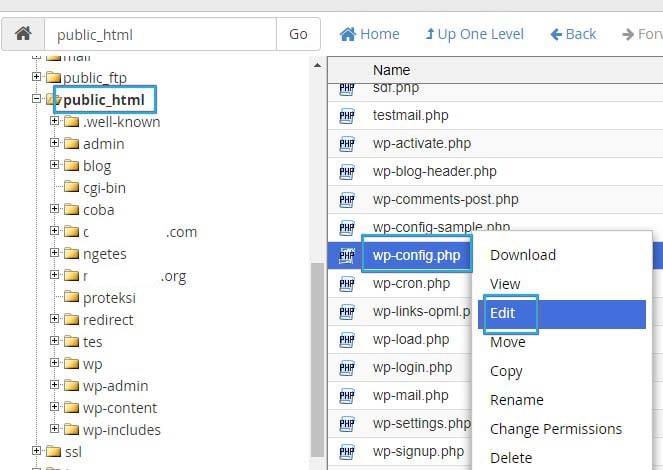Choose Move from the context menu
This screenshot has width=663, height=470.
(507, 342)
